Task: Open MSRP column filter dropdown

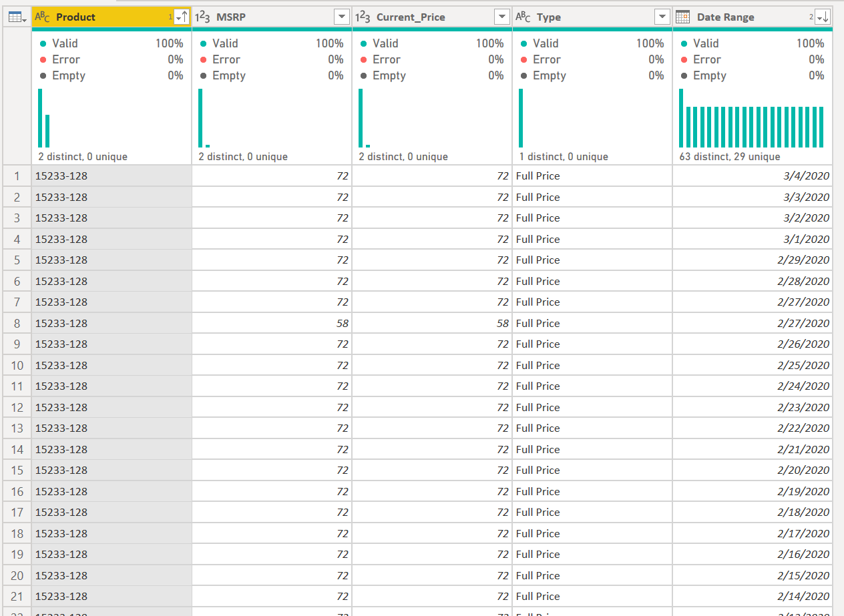Action: 341,17
